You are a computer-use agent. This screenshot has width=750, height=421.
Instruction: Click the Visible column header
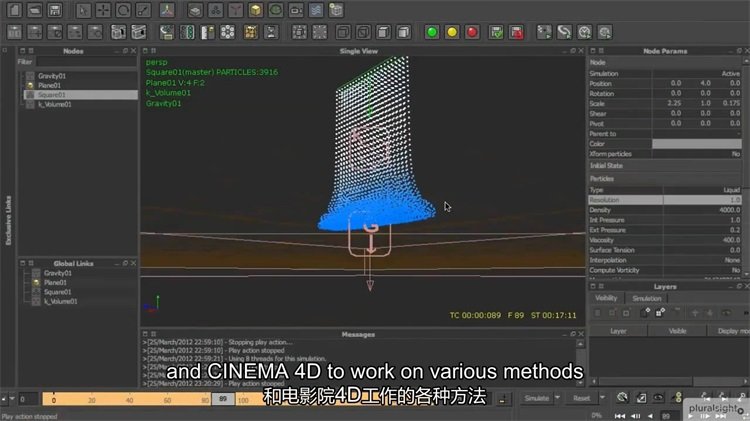point(677,331)
